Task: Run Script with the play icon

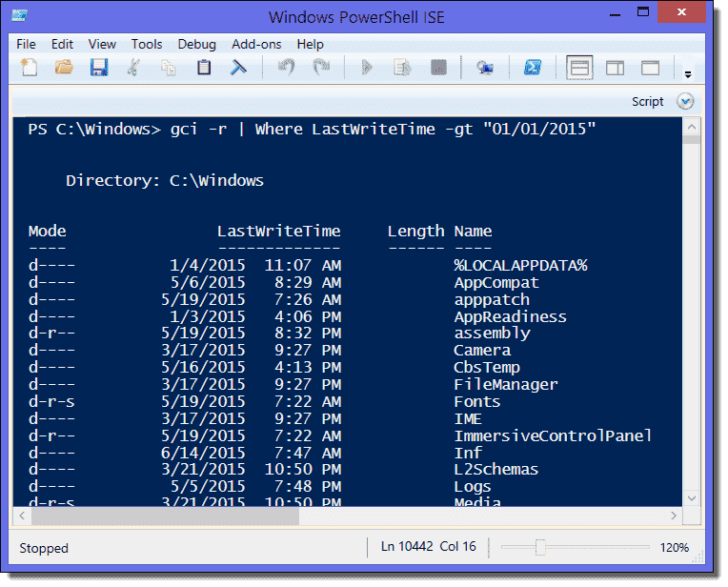Action: coord(366,68)
